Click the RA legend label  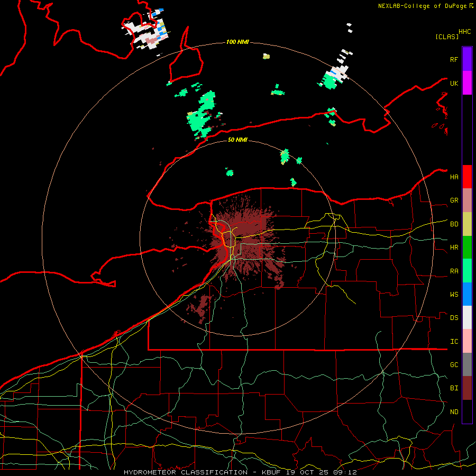pos(454,271)
